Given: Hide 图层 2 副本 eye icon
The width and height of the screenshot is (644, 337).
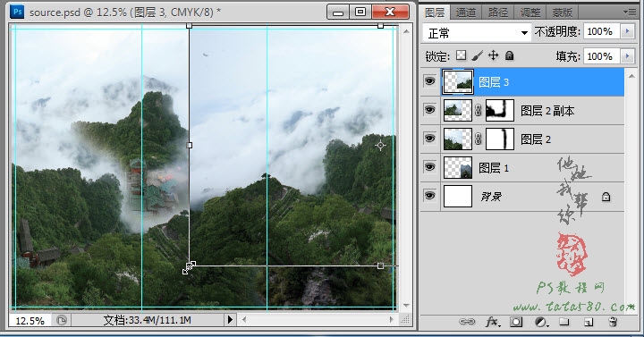Looking at the screenshot, I should coord(429,110).
